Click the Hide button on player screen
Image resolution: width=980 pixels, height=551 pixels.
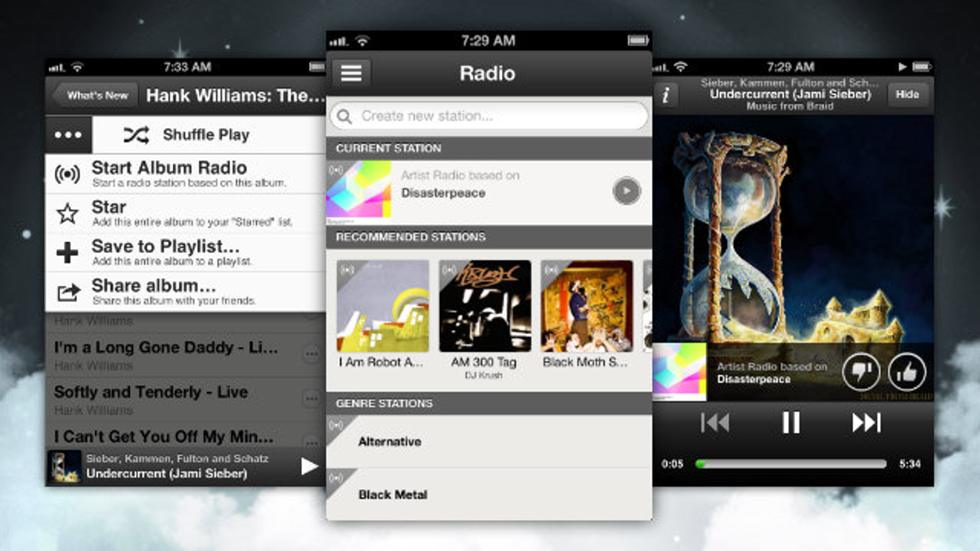point(907,94)
